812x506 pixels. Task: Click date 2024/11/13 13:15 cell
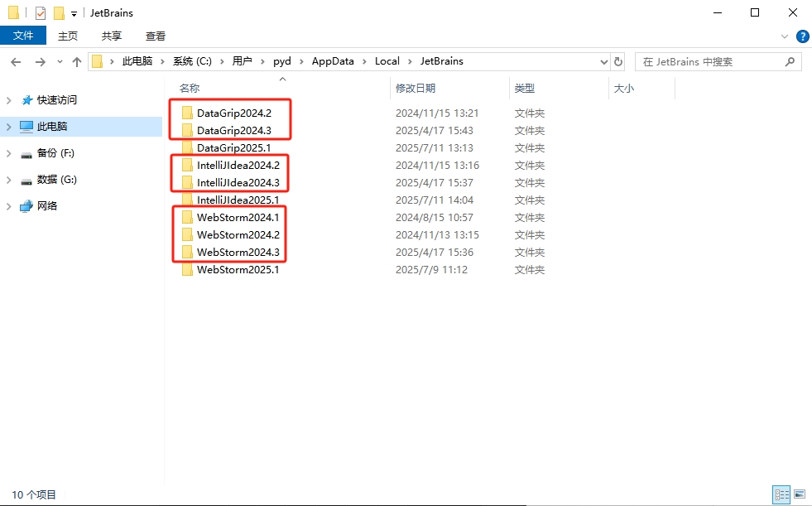pyautogui.click(x=437, y=234)
